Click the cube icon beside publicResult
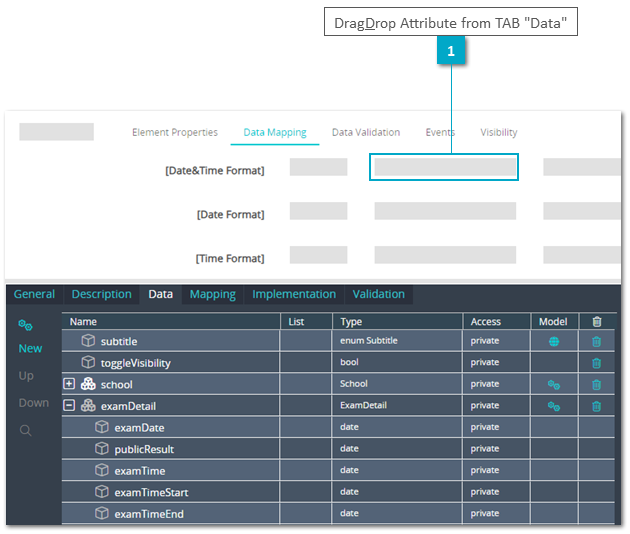The width and height of the screenshot is (630, 534). click(x=102, y=448)
